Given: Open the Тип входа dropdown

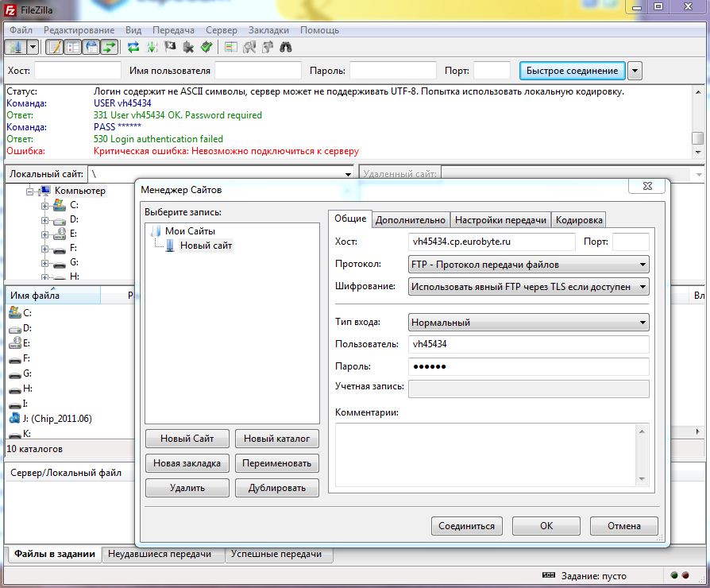Looking at the screenshot, I should tap(528, 323).
